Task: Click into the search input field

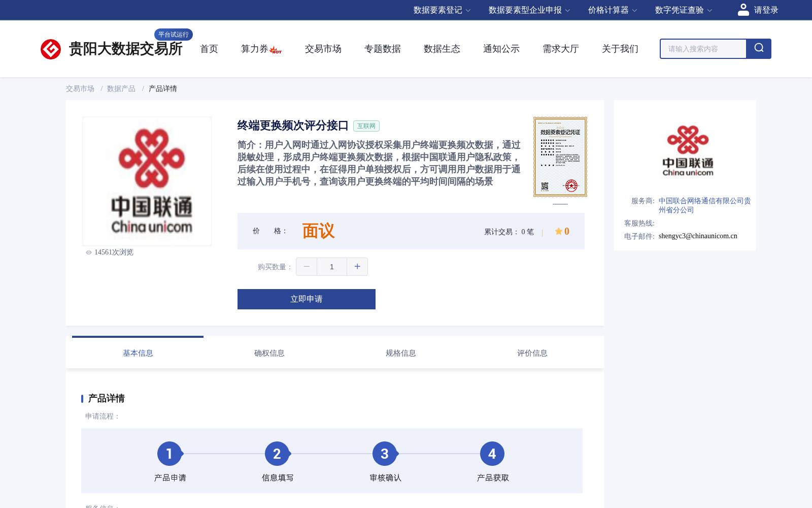Action: tap(703, 49)
